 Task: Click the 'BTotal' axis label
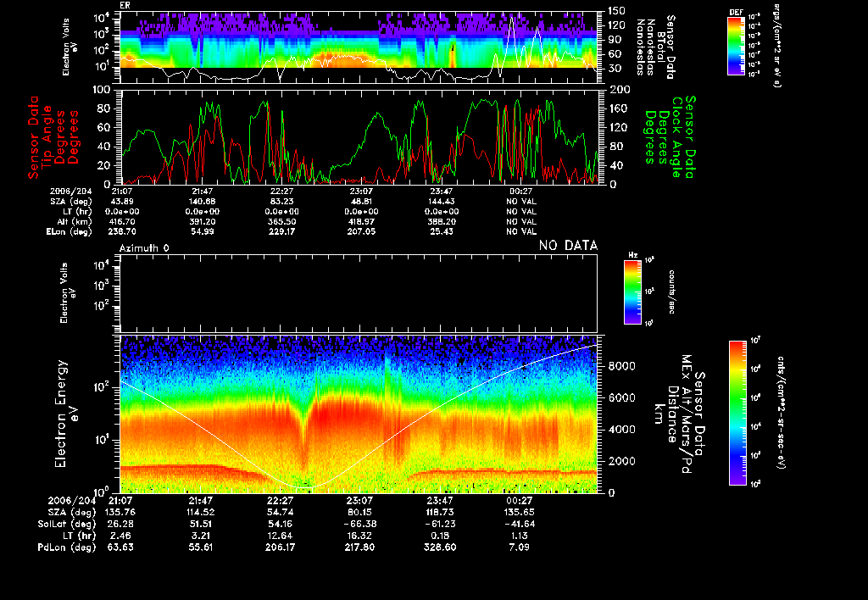[x=661, y=47]
